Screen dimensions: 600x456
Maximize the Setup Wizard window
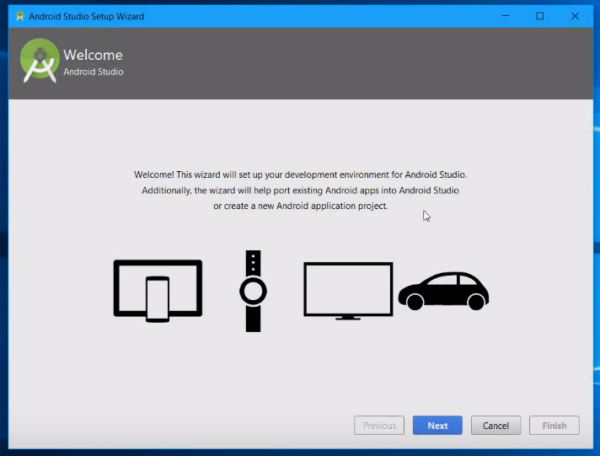[x=540, y=15]
